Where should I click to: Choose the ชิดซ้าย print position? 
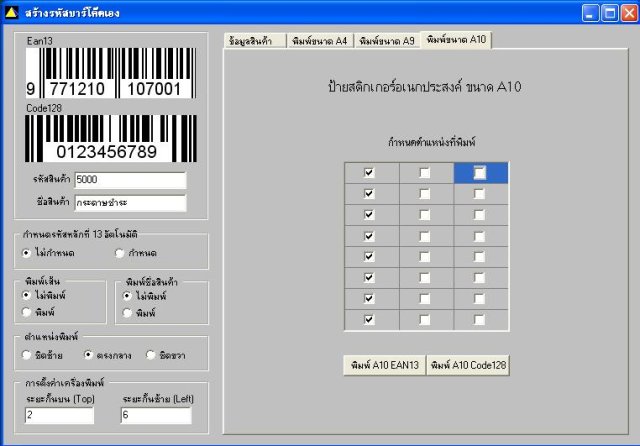[27, 354]
